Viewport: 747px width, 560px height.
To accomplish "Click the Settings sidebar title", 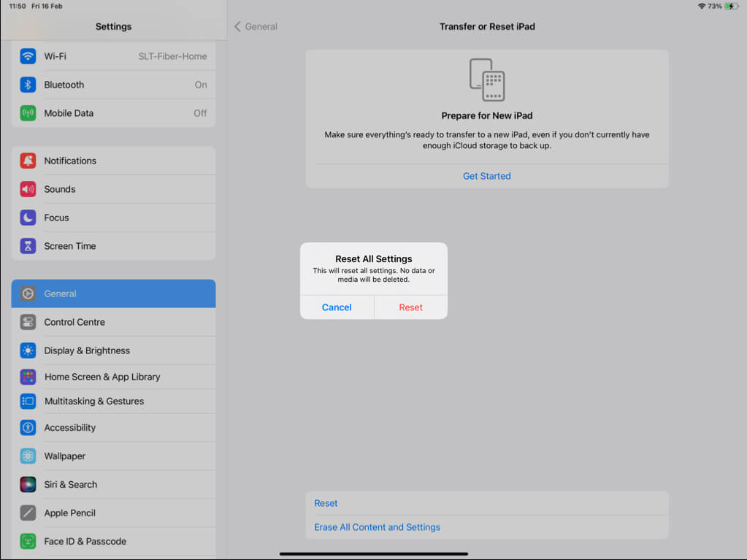I will pyautogui.click(x=113, y=27).
